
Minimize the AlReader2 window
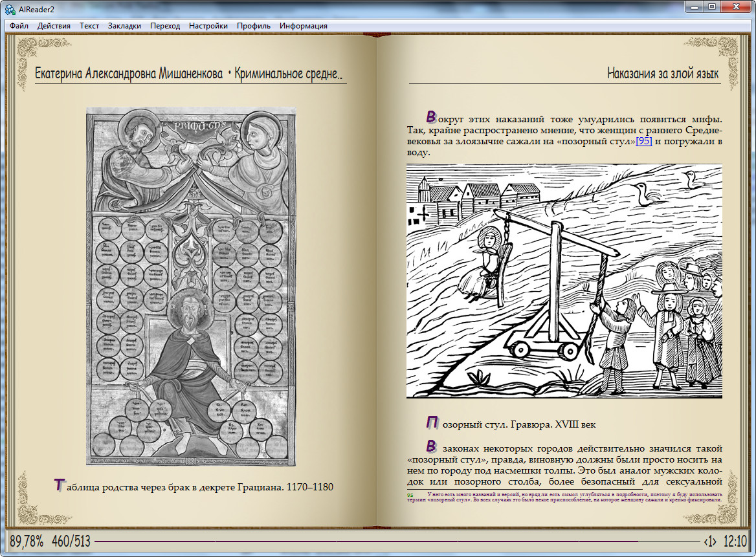pos(695,6)
